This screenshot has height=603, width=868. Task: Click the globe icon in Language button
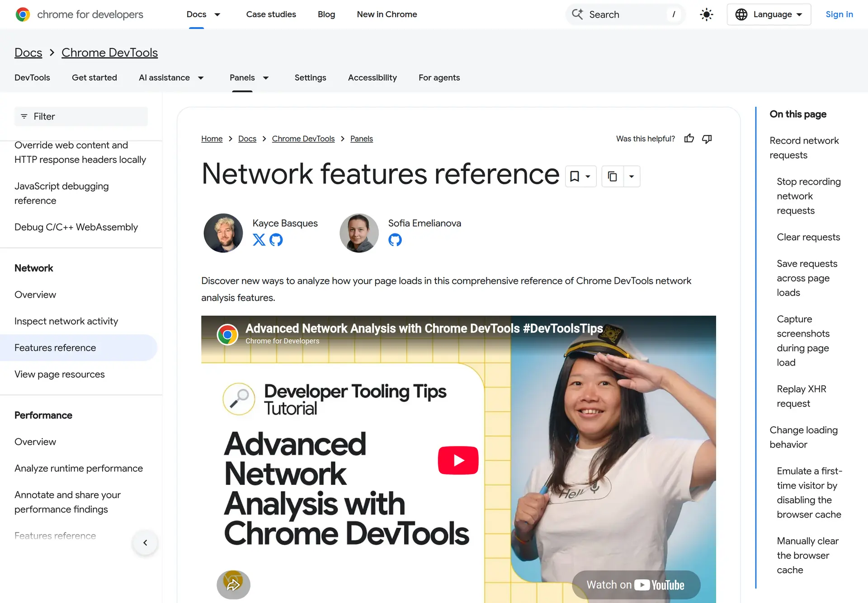coord(741,14)
